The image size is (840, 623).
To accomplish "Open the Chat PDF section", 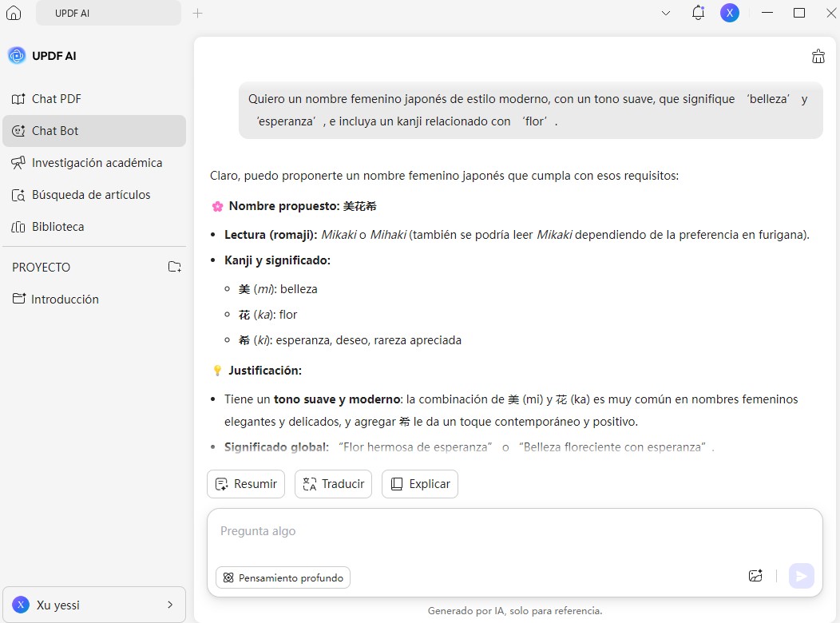I will click(56, 99).
